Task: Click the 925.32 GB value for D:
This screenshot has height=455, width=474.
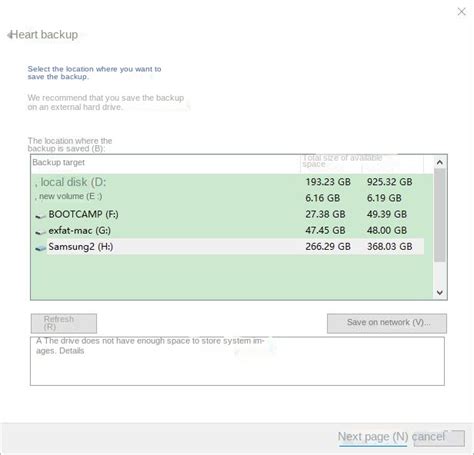Action: coord(389,182)
